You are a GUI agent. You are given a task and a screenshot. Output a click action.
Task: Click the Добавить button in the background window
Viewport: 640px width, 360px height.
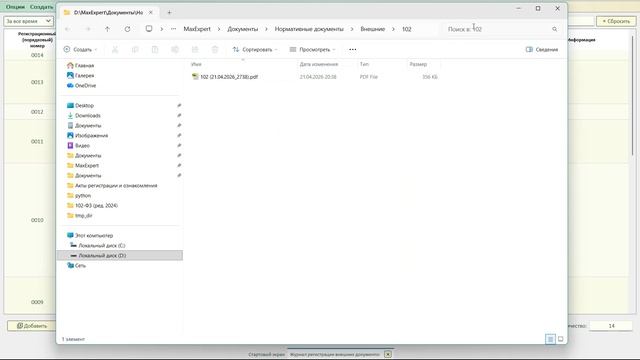31,326
